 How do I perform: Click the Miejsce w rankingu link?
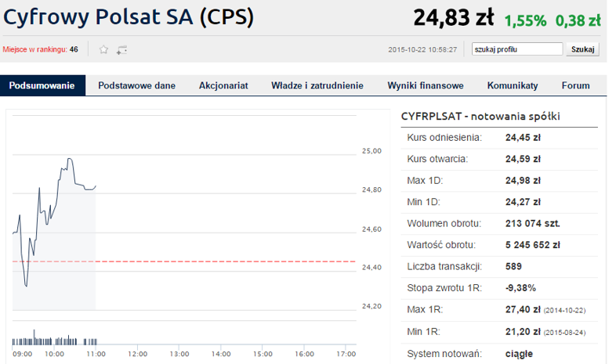34,49
